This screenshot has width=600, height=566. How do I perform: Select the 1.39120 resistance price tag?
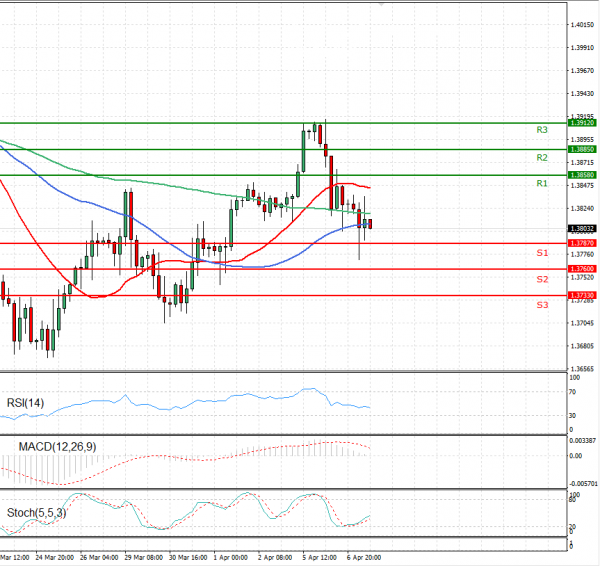[x=582, y=123]
